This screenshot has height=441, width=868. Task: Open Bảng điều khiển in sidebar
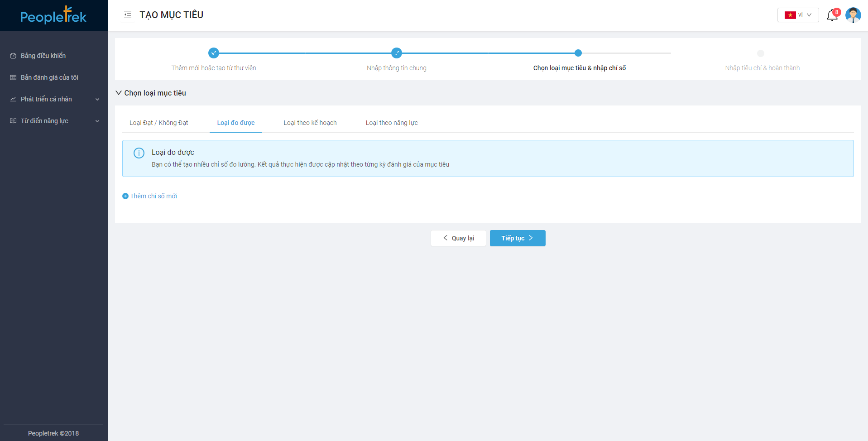pyautogui.click(x=43, y=56)
